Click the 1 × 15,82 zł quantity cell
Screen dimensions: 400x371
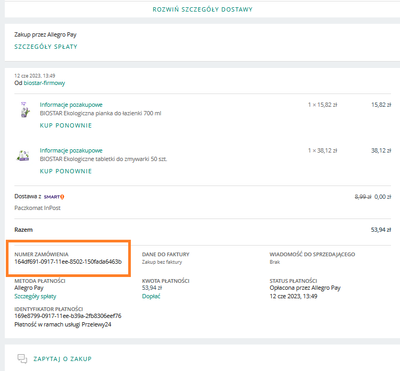pos(322,105)
